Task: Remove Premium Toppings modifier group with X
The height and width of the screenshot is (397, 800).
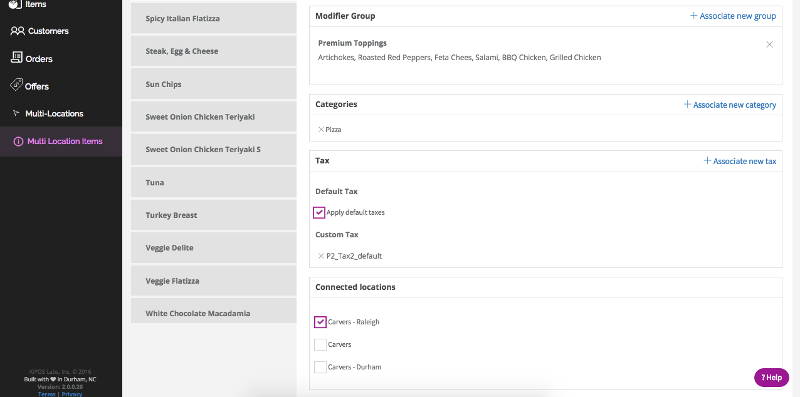Action: (x=769, y=44)
